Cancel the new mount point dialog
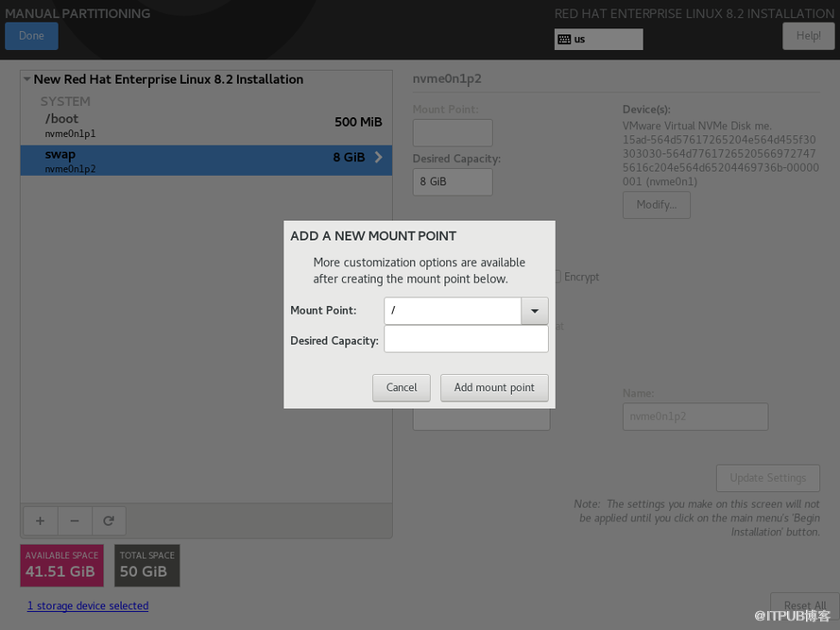840x630 pixels. (402, 387)
